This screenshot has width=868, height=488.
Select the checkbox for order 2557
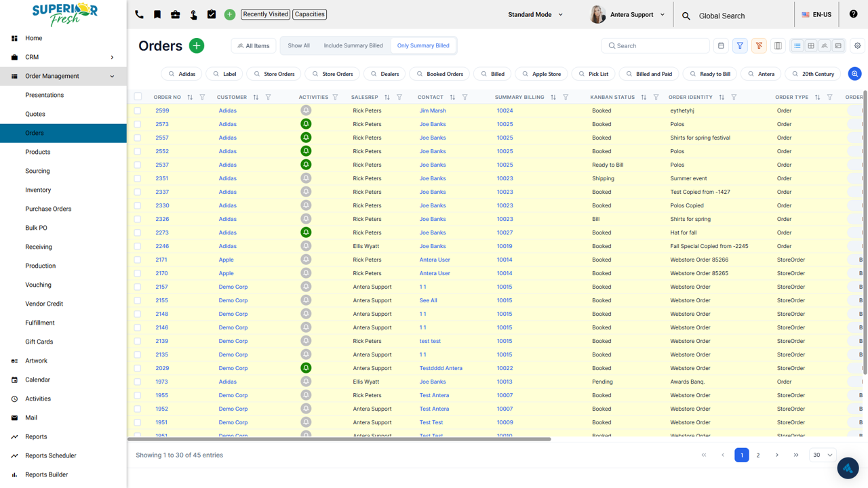tap(138, 138)
